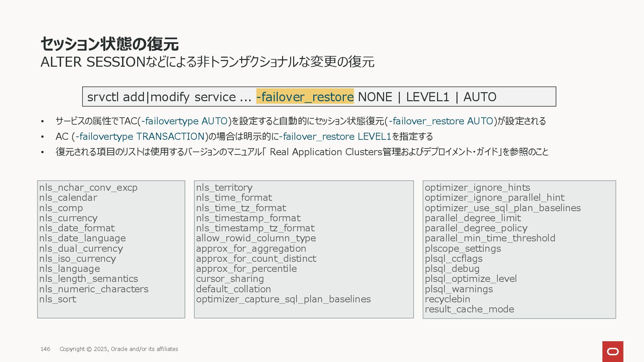Click the nls_language entry
The width and height of the screenshot is (644, 362).
pos(69,269)
